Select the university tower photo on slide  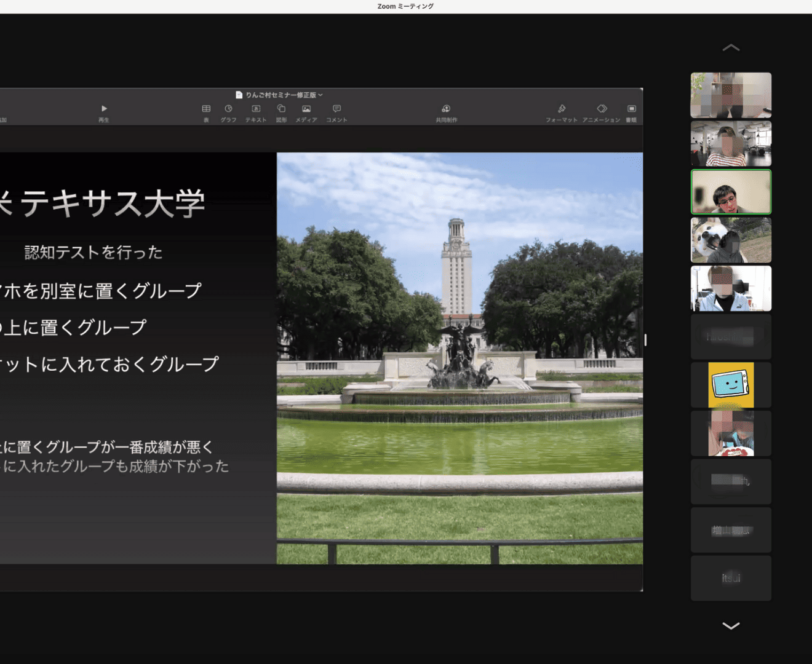[x=460, y=358]
